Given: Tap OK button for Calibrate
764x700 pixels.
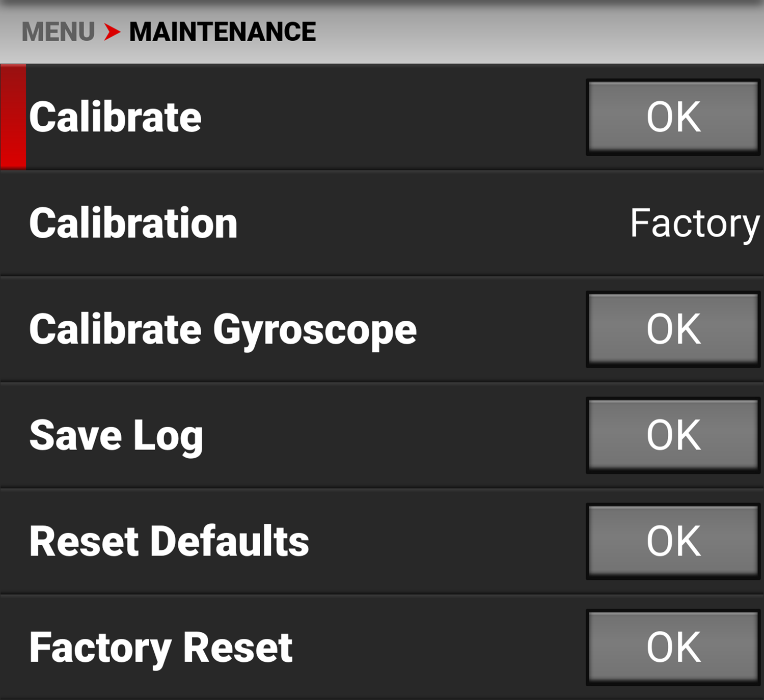Looking at the screenshot, I should point(673,117).
